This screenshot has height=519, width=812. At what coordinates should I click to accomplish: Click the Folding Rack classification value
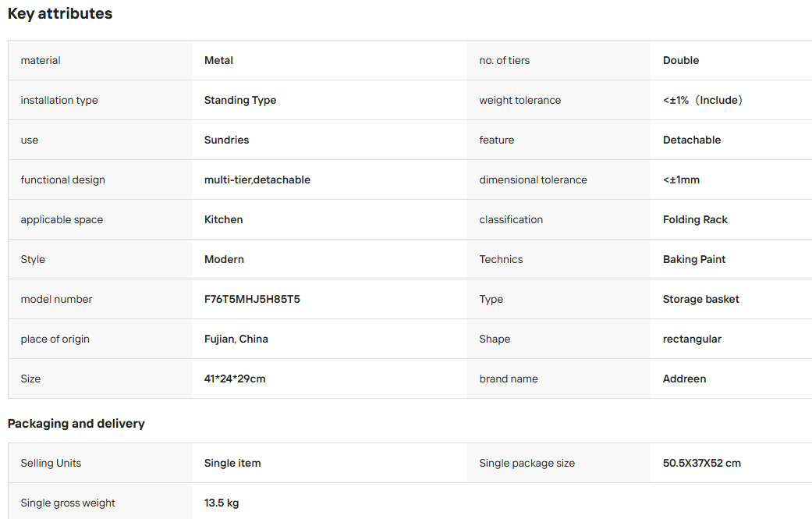coord(695,219)
